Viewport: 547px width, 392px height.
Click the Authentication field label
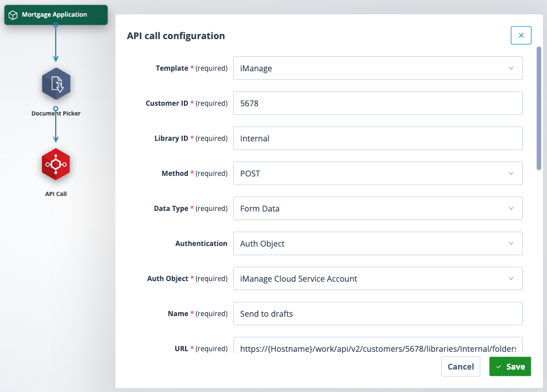201,243
